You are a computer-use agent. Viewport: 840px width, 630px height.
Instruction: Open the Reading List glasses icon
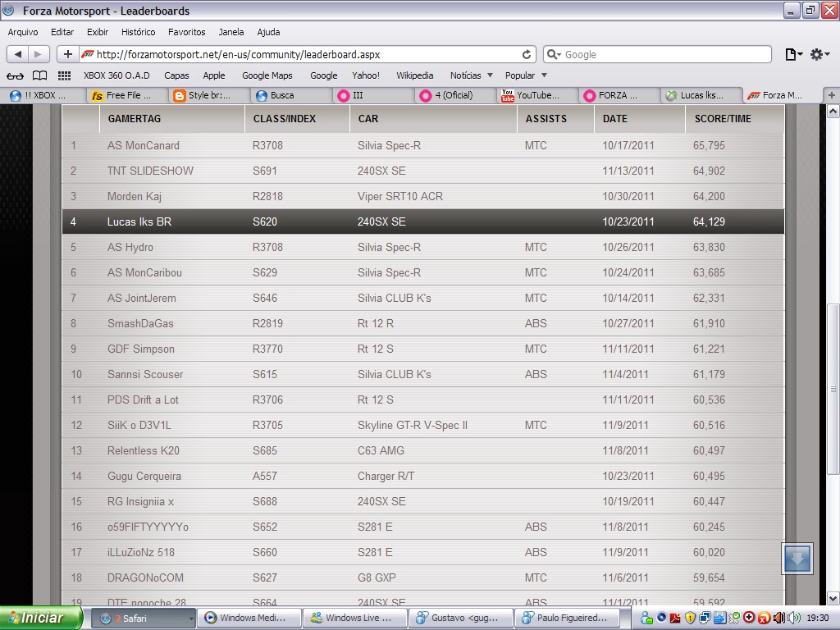tap(15, 75)
